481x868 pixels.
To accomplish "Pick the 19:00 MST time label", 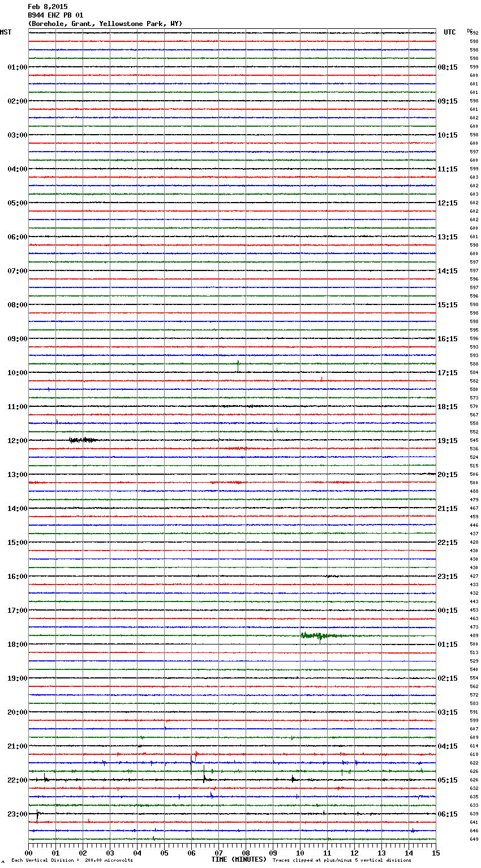I will click(18, 678).
